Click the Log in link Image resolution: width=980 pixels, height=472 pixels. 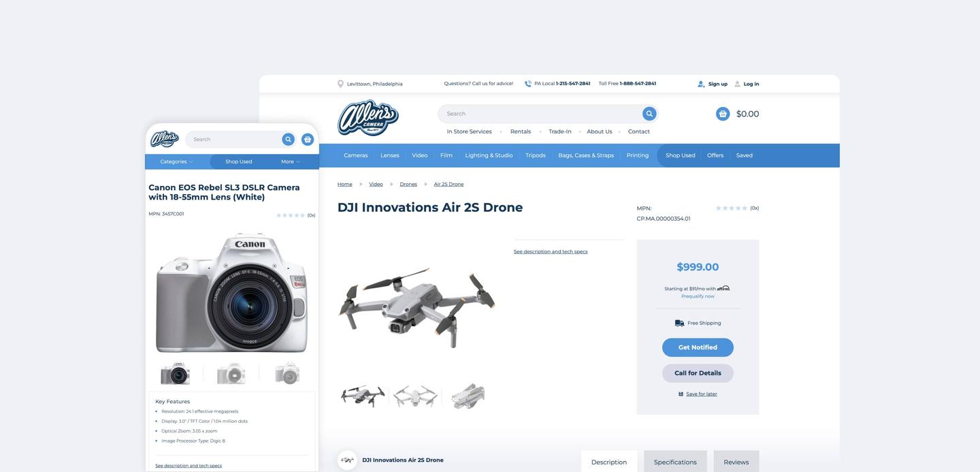(x=751, y=84)
